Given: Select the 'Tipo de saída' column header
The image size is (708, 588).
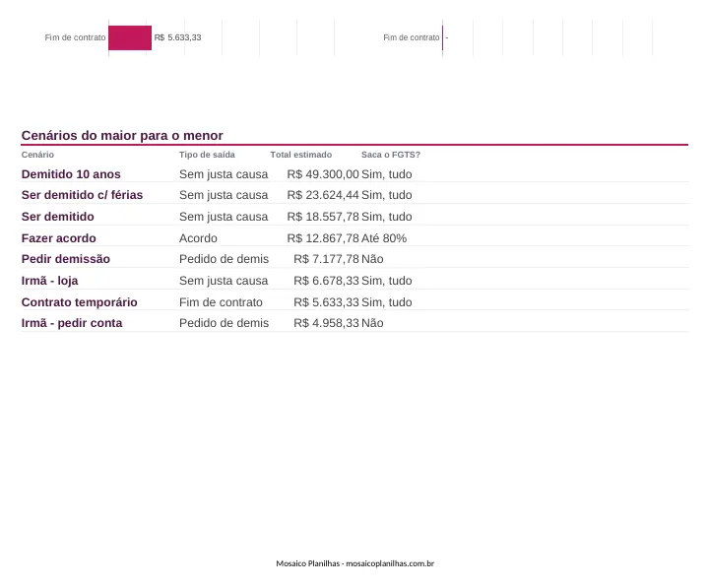Looking at the screenshot, I should [x=207, y=155].
